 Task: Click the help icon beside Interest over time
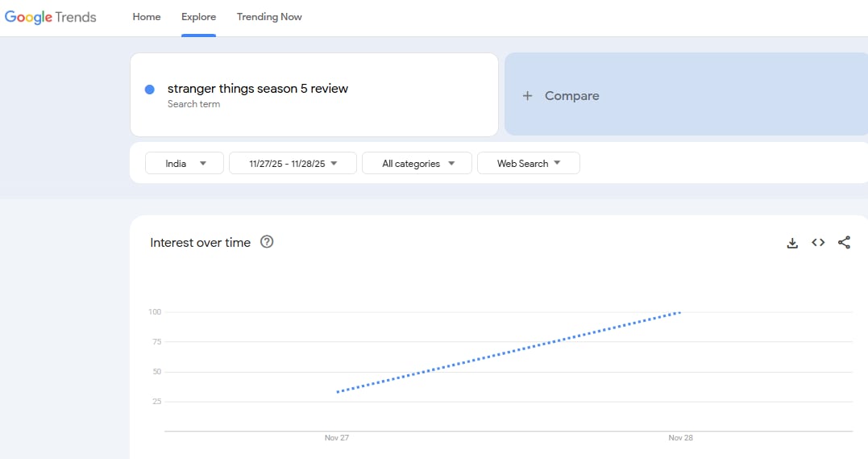(x=267, y=242)
